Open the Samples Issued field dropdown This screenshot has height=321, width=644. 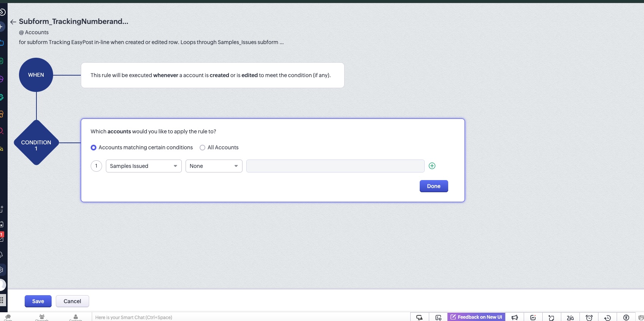pos(144,166)
